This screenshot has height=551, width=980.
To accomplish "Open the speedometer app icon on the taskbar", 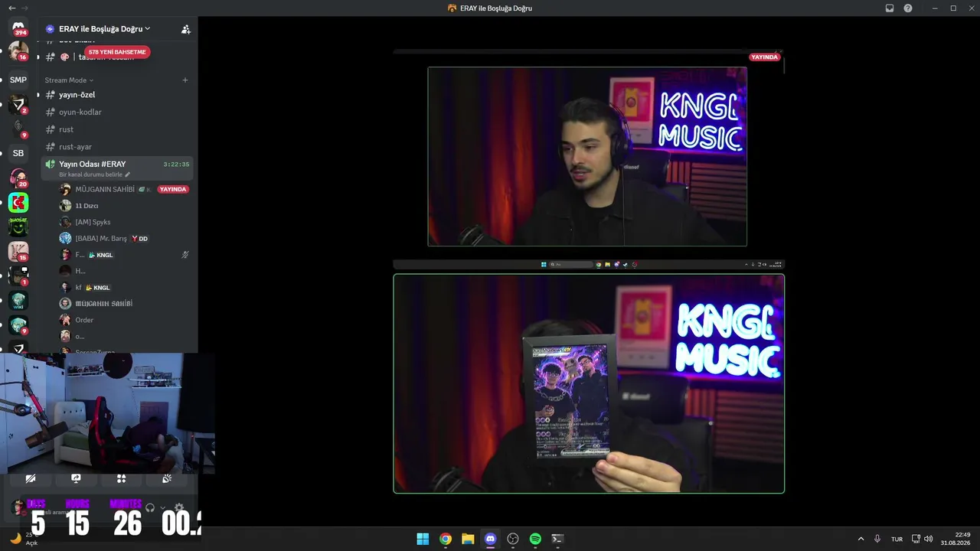I will [513, 539].
